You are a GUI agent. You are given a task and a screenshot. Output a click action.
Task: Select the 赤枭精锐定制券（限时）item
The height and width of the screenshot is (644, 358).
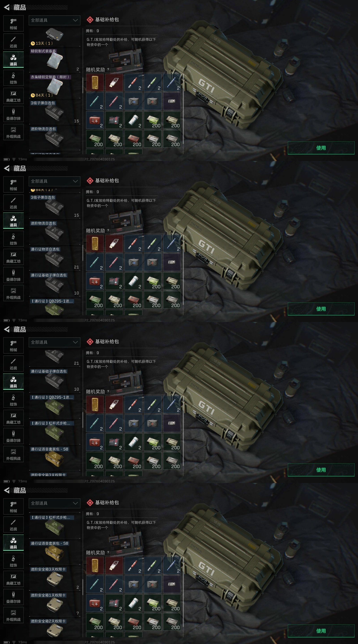pyautogui.click(x=55, y=86)
